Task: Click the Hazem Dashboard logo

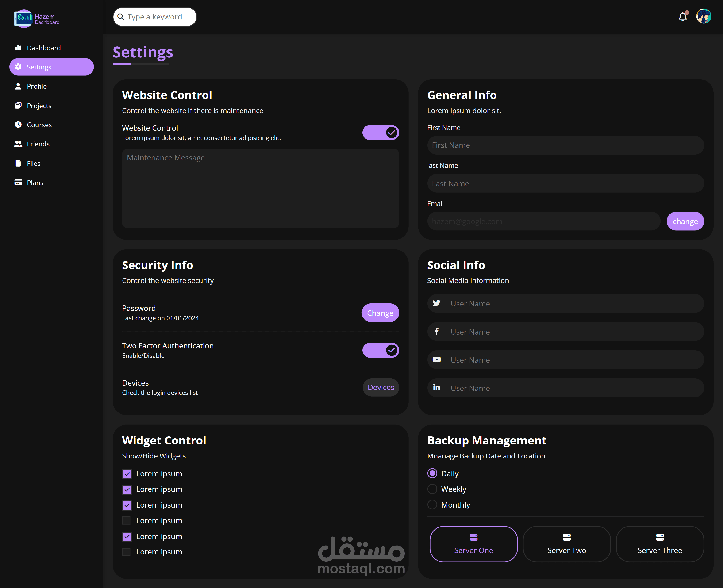Action: click(x=37, y=19)
